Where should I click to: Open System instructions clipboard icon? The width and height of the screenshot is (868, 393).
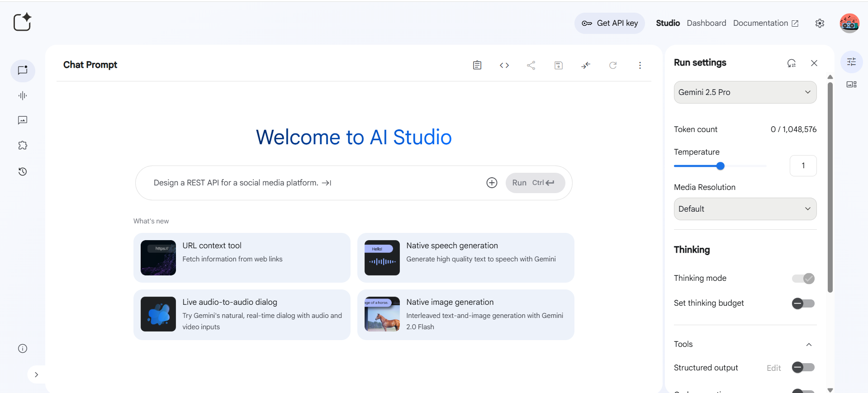coord(477,66)
